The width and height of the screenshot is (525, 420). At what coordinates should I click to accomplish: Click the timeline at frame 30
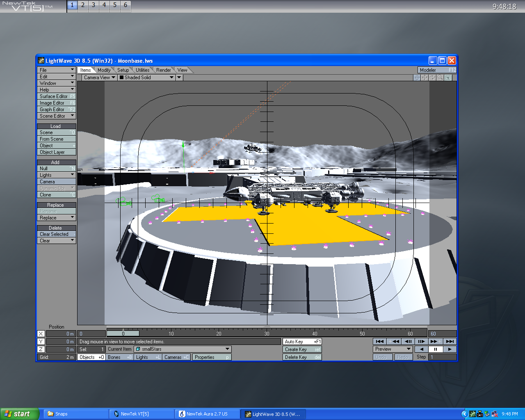pyautogui.click(x=267, y=333)
